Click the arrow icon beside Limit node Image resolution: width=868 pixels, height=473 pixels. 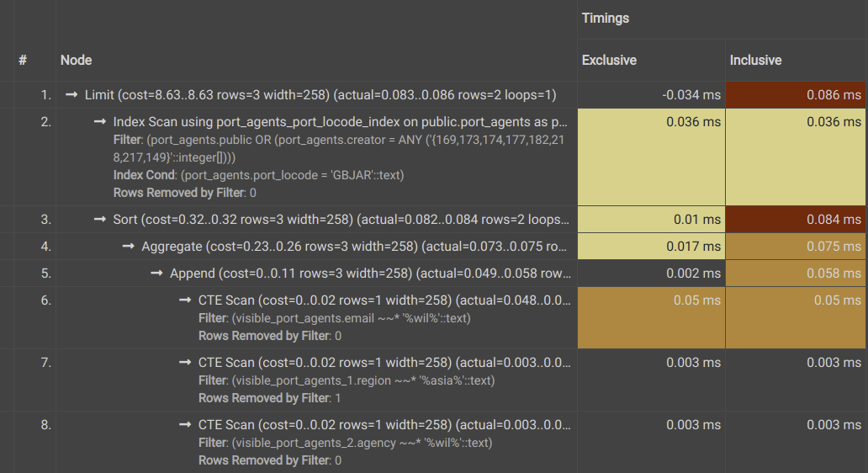click(71, 95)
